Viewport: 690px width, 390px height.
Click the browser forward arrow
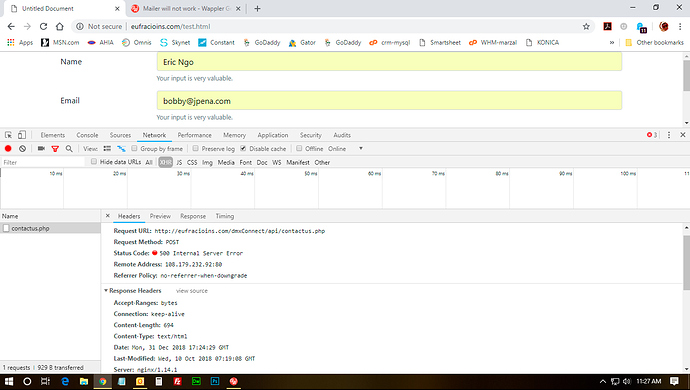(27, 26)
